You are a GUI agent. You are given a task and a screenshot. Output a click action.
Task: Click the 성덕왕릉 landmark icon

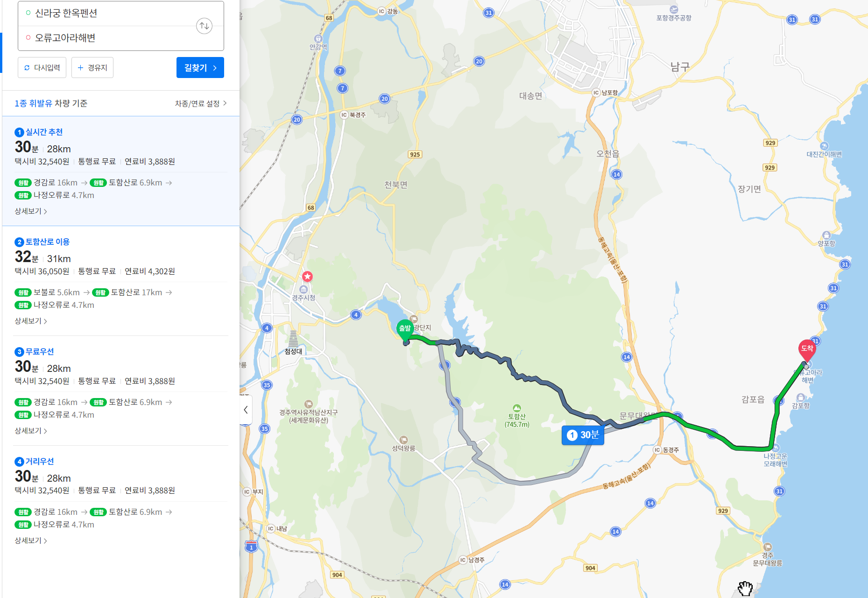click(x=404, y=440)
